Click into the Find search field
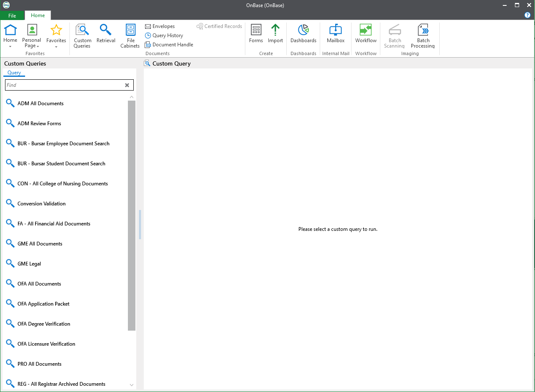Screen dimensions: 535x392 click(64, 85)
